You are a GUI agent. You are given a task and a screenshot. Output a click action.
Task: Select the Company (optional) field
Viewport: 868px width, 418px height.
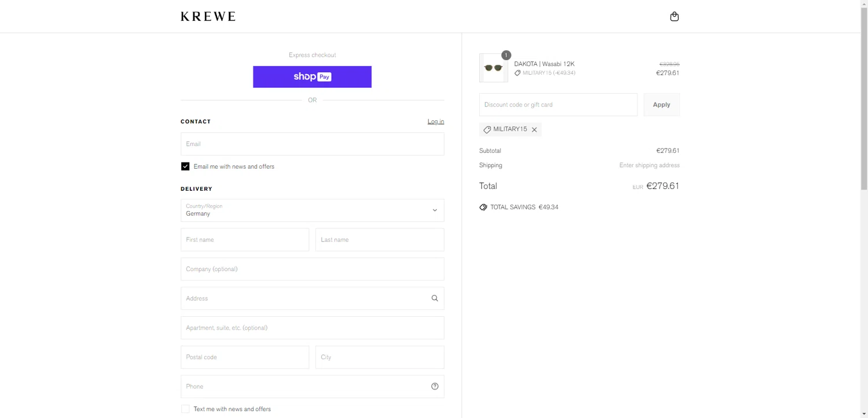coord(312,269)
